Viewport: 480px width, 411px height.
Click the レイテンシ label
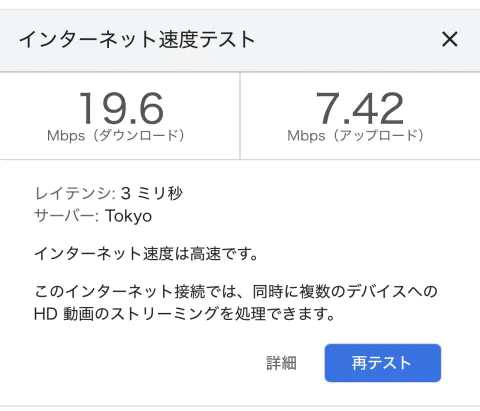(x=75, y=193)
